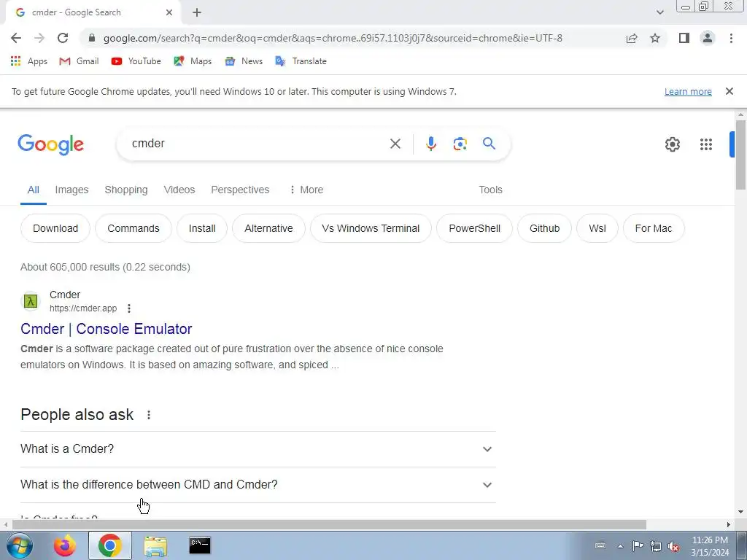
Task: Open Chrome profile avatar
Action: click(708, 38)
